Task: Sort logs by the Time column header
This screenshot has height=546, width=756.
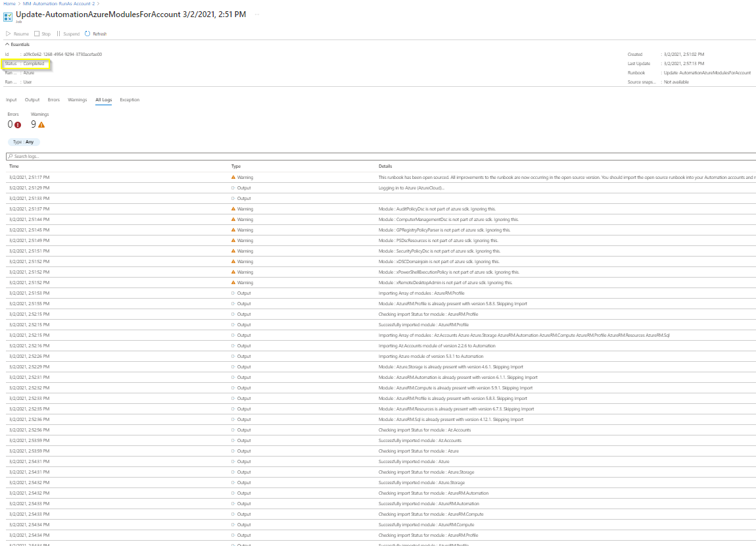Action: 14,166
